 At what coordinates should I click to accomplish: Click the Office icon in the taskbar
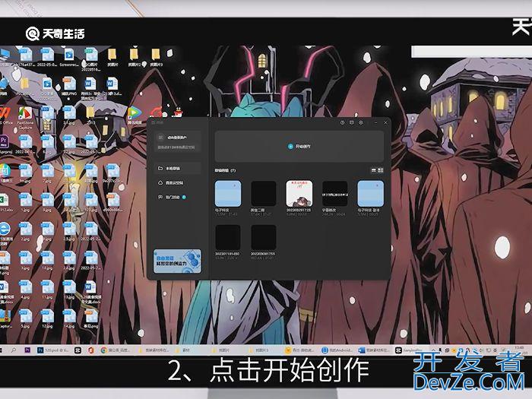pyautogui.click(x=91, y=350)
